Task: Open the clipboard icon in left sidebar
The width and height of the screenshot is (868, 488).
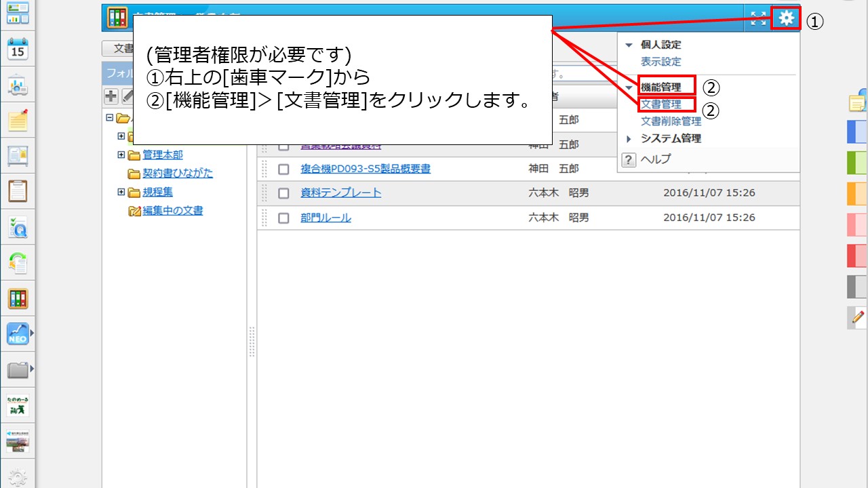Action: pyautogui.click(x=18, y=191)
